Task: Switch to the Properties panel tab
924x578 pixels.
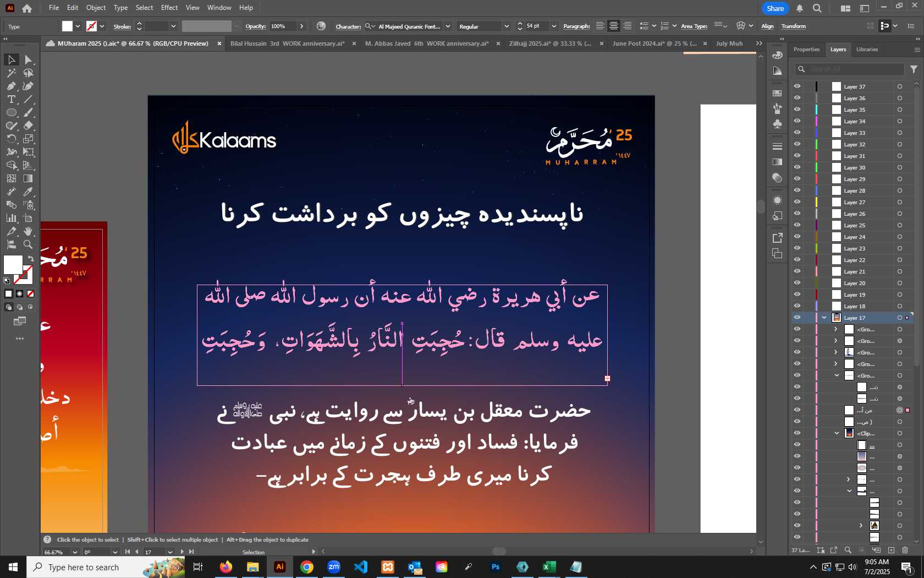Action: (806, 50)
